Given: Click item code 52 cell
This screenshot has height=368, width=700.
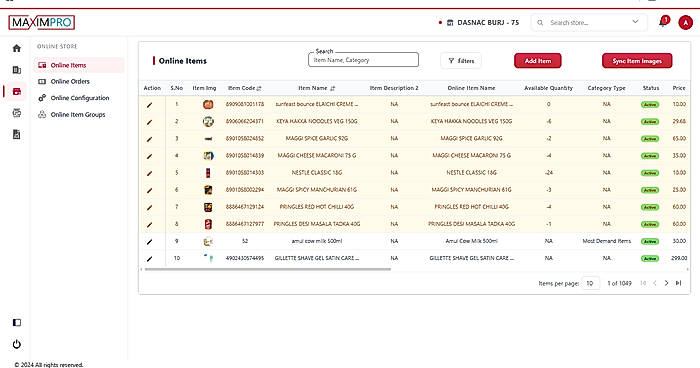Looking at the screenshot, I should (245, 241).
